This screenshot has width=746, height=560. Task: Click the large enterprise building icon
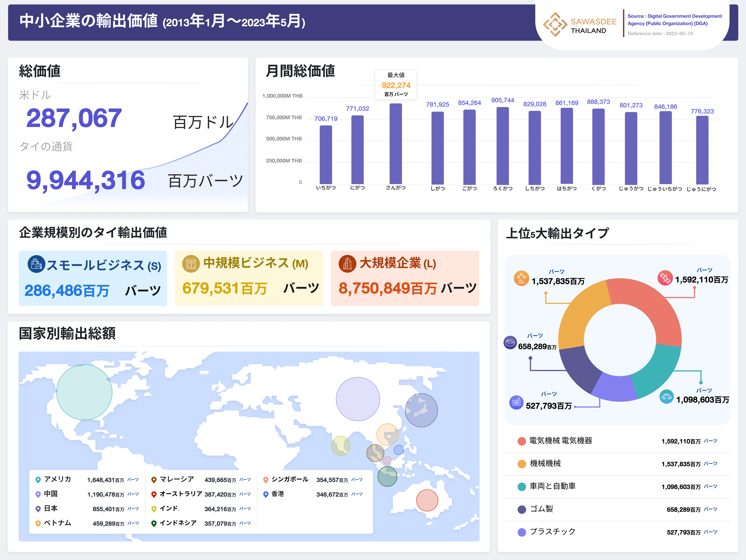pyautogui.click(x=347, y=264)
